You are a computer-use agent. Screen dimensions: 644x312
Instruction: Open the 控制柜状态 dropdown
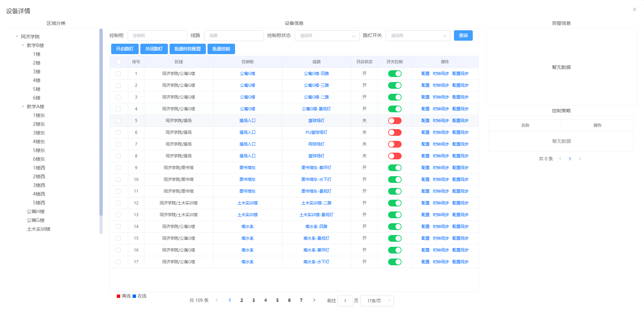[327, 35]
